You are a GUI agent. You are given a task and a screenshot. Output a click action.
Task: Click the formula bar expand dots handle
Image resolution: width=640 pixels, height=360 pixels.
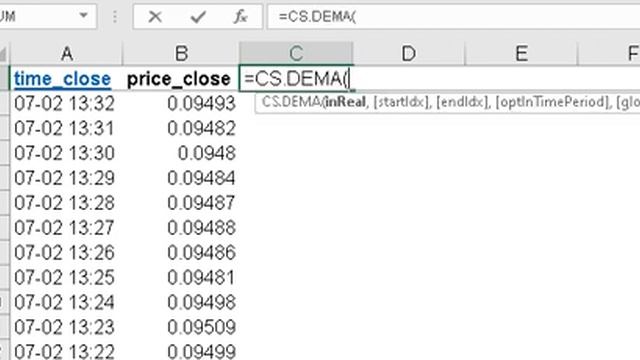(115, 17)
